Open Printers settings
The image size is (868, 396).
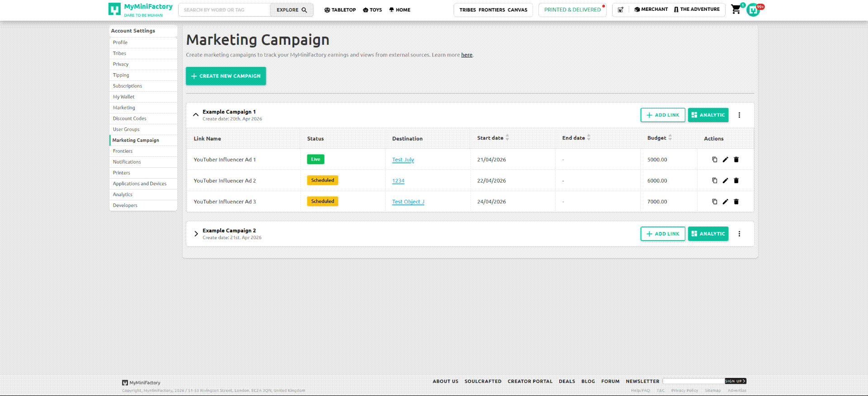(x=143, y=173)
